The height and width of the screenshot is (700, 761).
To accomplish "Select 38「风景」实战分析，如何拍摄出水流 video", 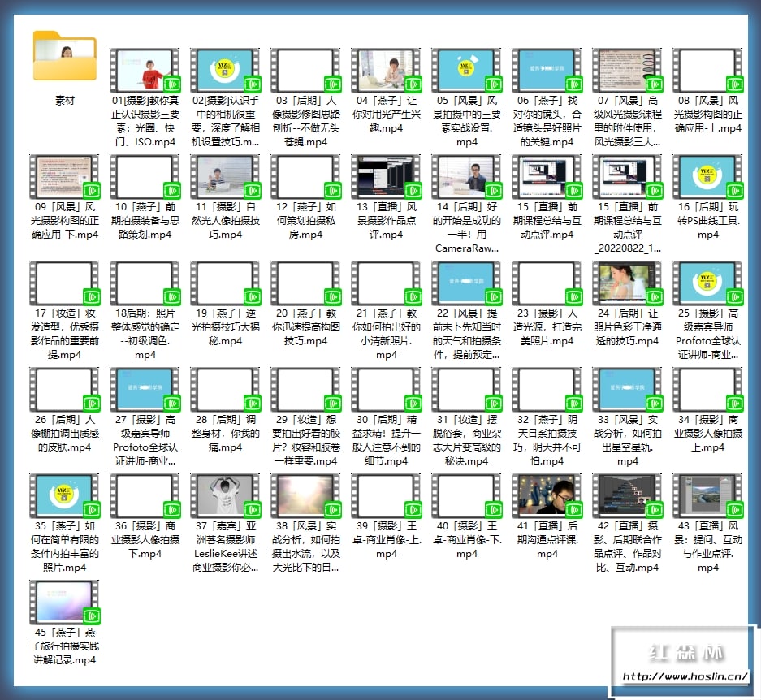I will [x=305, y=495].
